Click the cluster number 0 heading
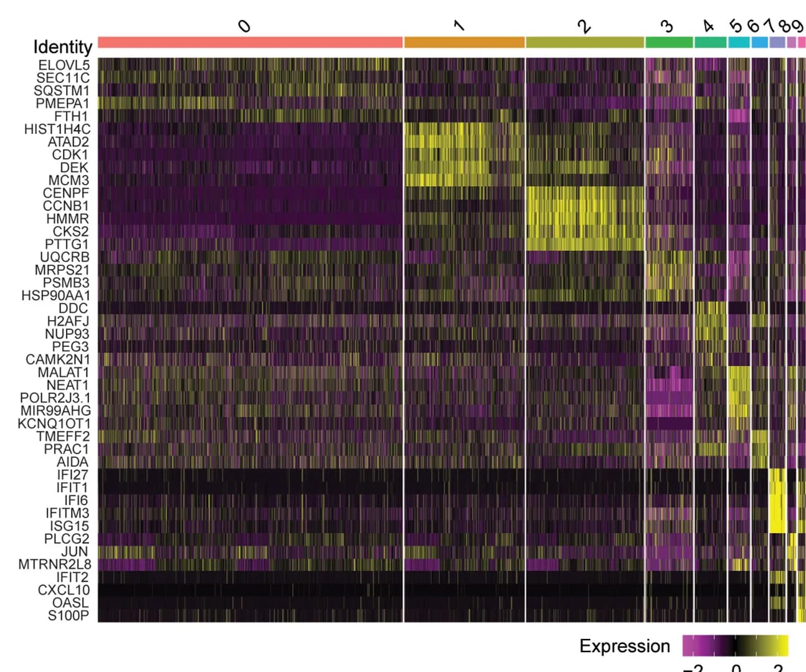 click(245, 26)
